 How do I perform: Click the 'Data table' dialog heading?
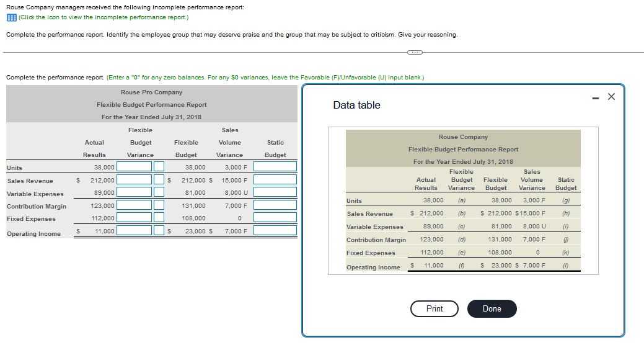[x=356, y=106]
